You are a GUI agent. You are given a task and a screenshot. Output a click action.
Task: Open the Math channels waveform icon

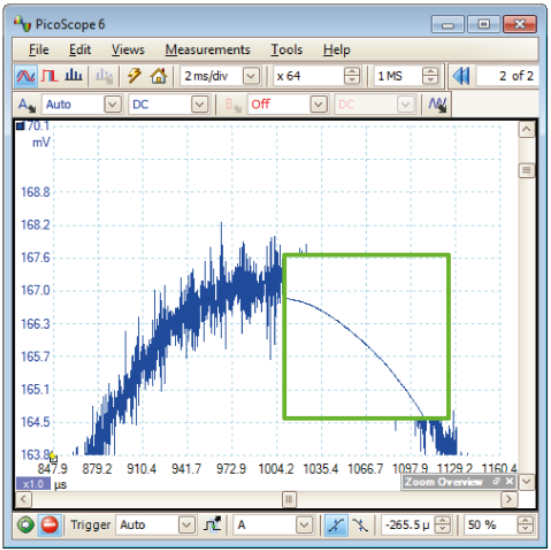(x=437, y=105)
